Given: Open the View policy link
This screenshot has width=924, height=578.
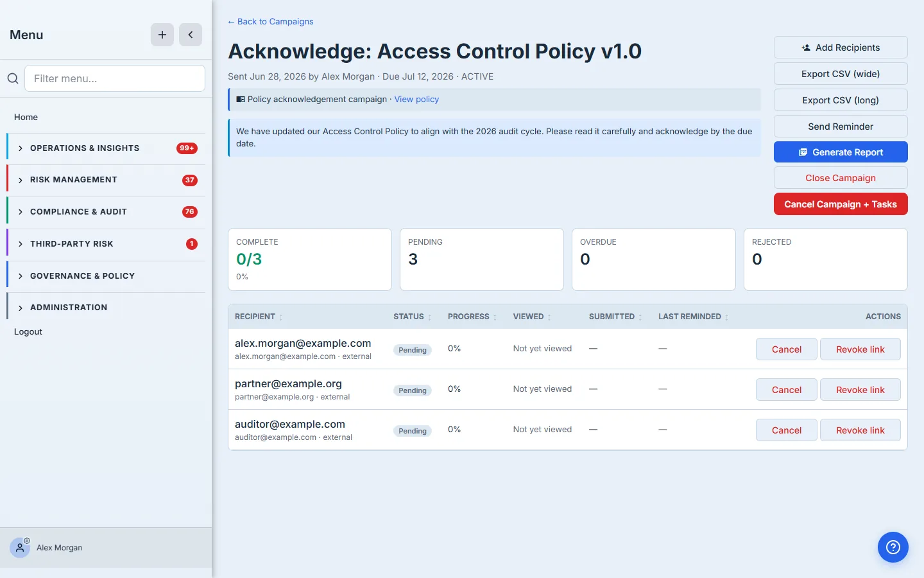Looking at the screenshot, I should click(416, 100).
